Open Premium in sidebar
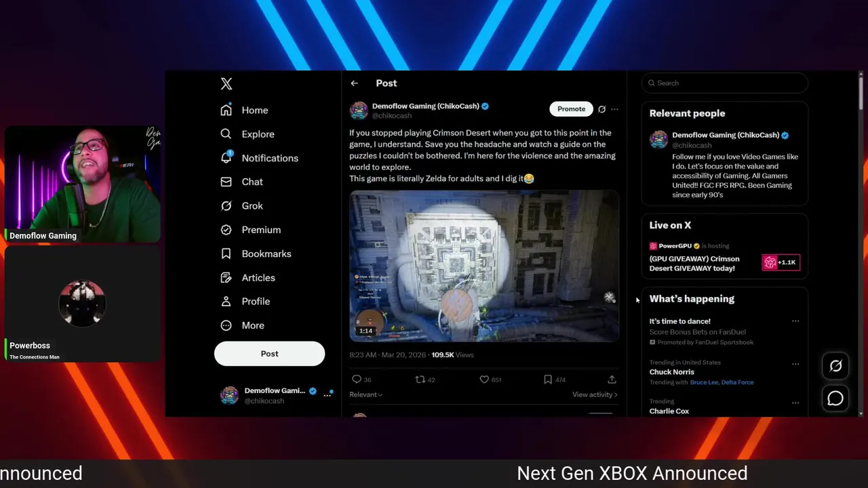868x488 pixels. tap(250, 230)
